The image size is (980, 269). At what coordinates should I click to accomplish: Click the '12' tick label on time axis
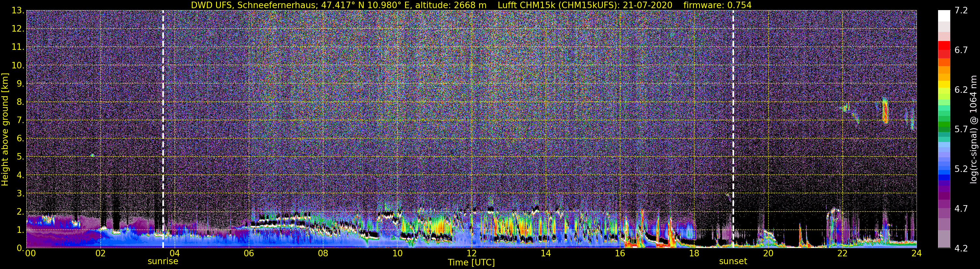click(471, 253)
